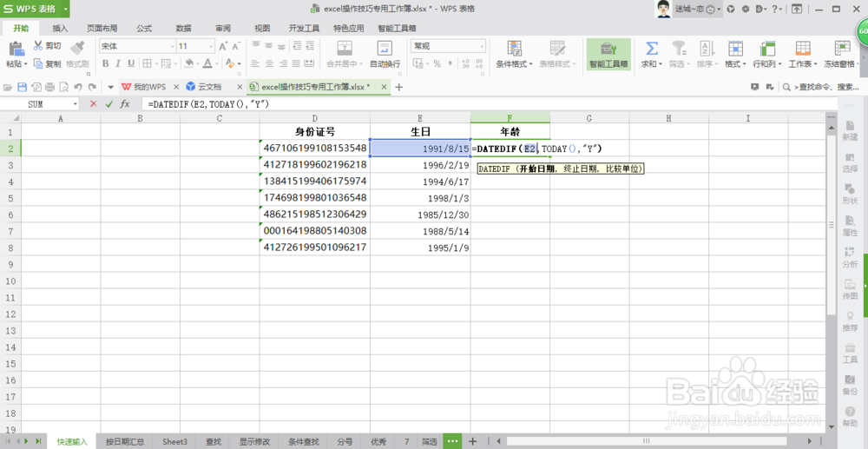Open the font name 宋体 dropdown

[x=171, y=47]
